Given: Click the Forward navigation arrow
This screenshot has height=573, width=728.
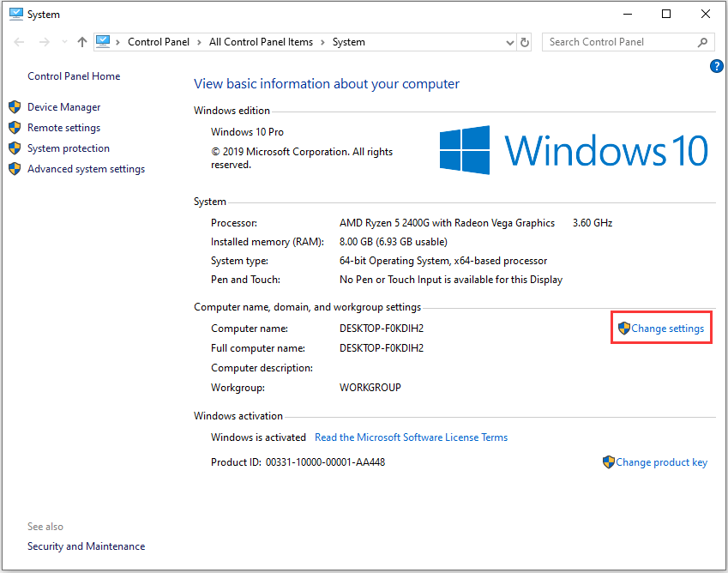Looking at the screenshot, I should pos(44,42).
